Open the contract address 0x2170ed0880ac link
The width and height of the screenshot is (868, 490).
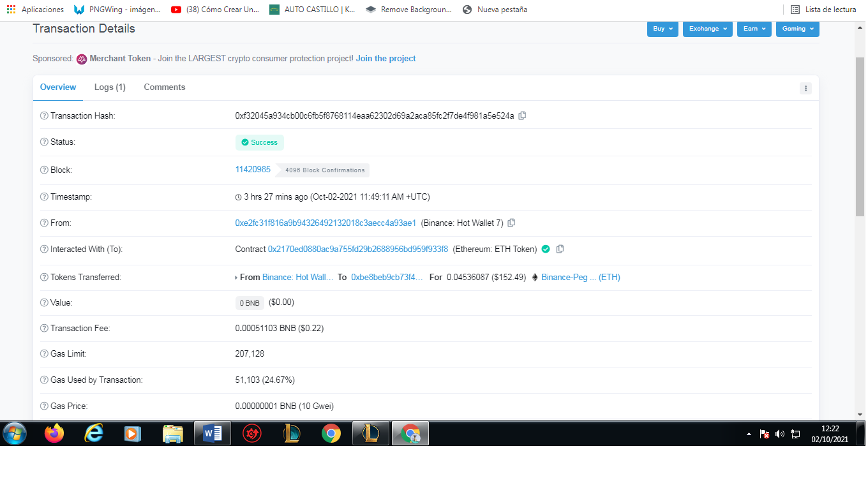(x=358, y=249)
